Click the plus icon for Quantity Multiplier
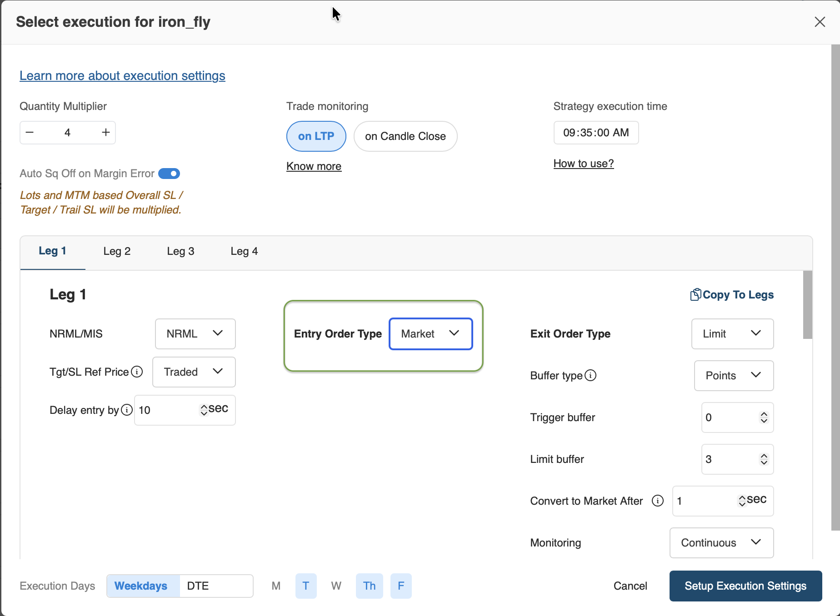 click(x=106, y=133)
